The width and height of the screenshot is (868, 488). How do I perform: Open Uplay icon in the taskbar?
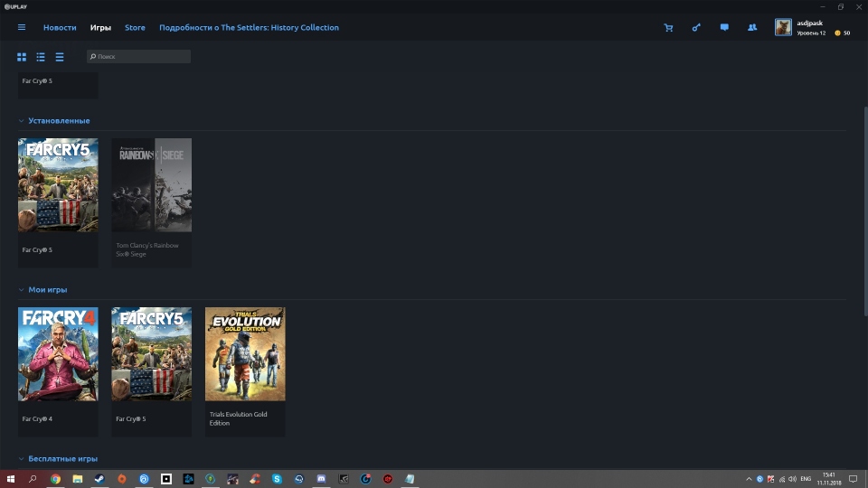[x=144, y=479]
